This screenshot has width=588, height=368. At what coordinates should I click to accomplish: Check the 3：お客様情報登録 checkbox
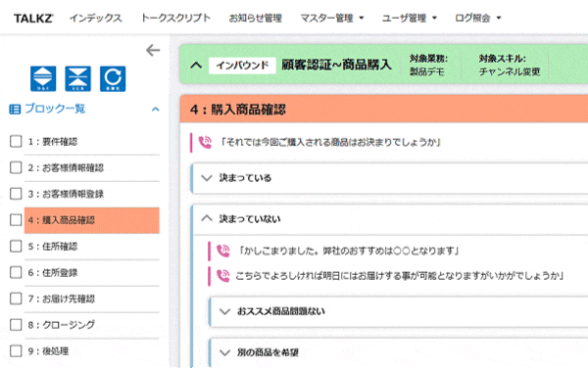tap(16, 194)
